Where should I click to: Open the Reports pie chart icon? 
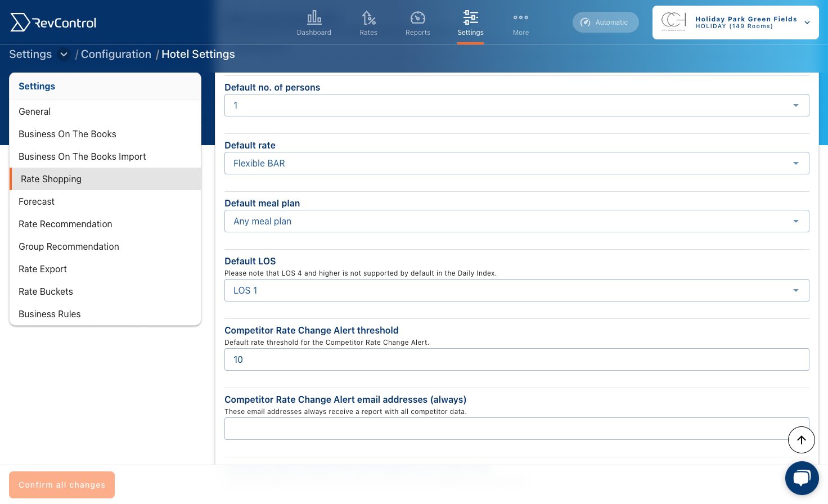click(418, 17)
